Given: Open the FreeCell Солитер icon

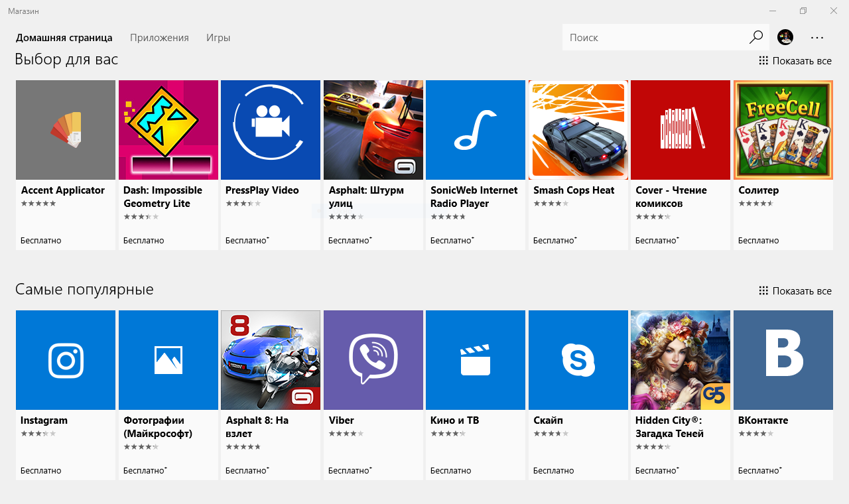Looking at the screenshot, I should click(x=783, y=130).
